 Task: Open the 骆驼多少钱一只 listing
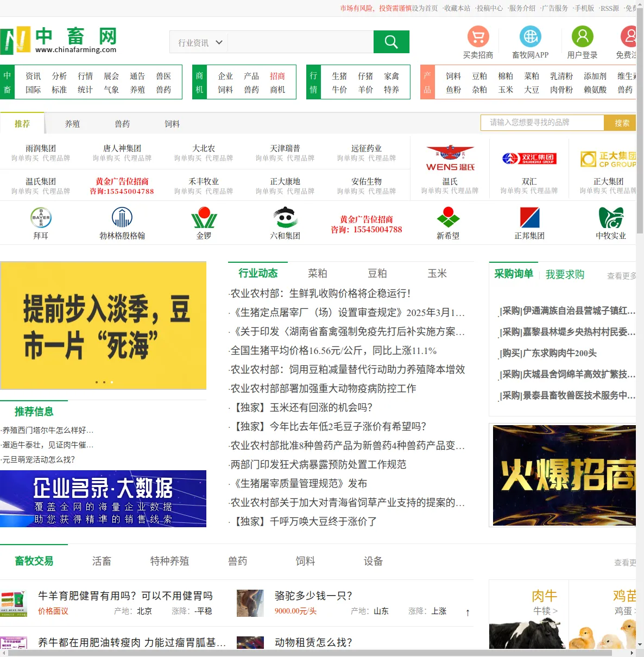coord(313,596)
